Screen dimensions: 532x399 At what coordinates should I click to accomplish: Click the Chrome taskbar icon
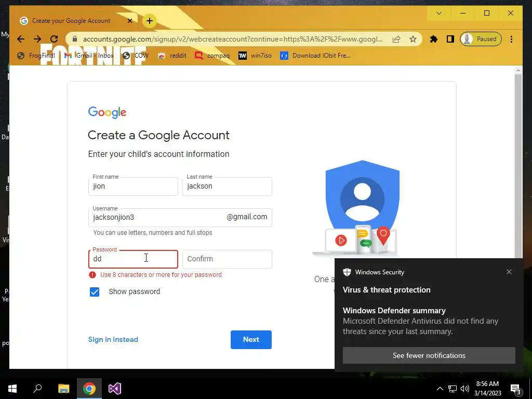[x=89, y=389]
